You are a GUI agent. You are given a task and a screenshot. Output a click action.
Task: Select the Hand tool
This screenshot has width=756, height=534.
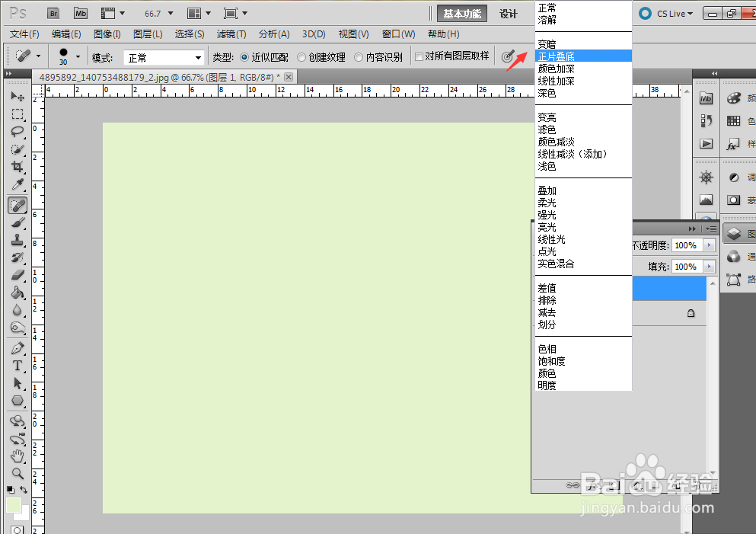click(x=18, y=456)
